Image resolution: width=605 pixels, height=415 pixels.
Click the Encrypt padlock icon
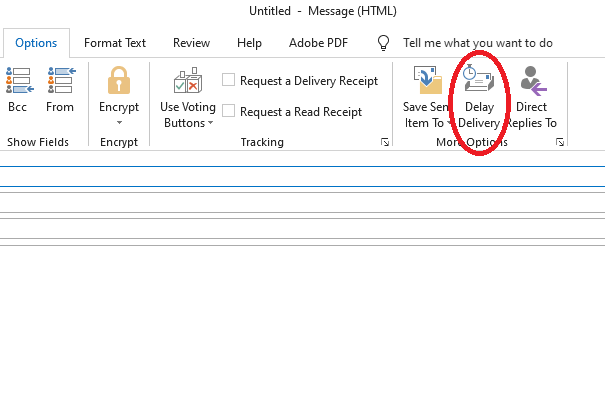coord(119,81)
